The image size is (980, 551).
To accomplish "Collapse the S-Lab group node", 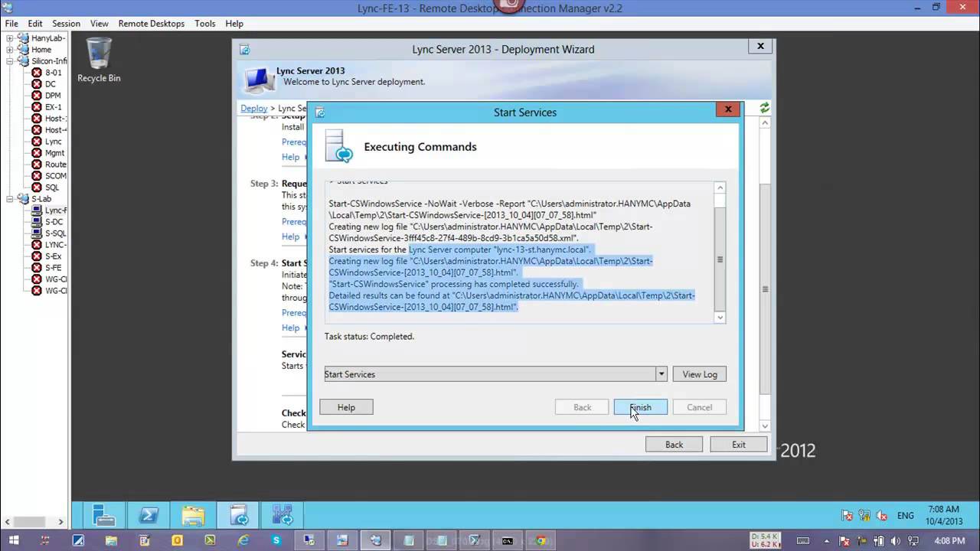I will (10, 199).
